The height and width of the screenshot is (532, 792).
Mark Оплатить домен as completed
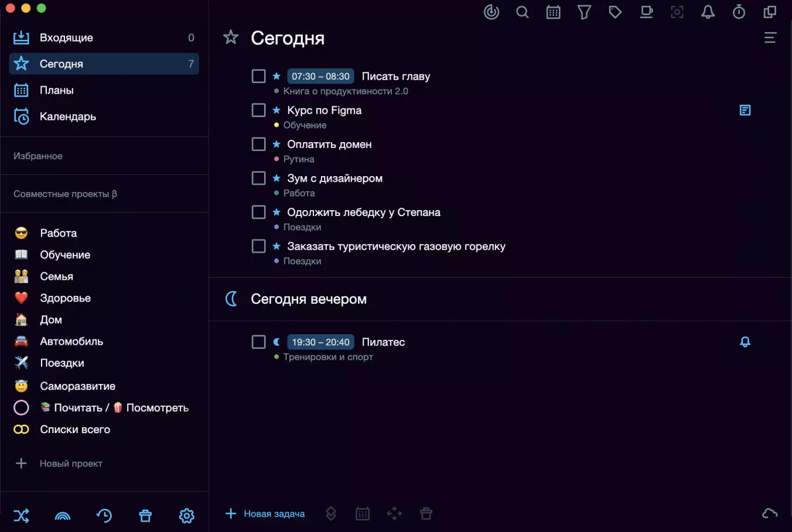coord(258,144)
